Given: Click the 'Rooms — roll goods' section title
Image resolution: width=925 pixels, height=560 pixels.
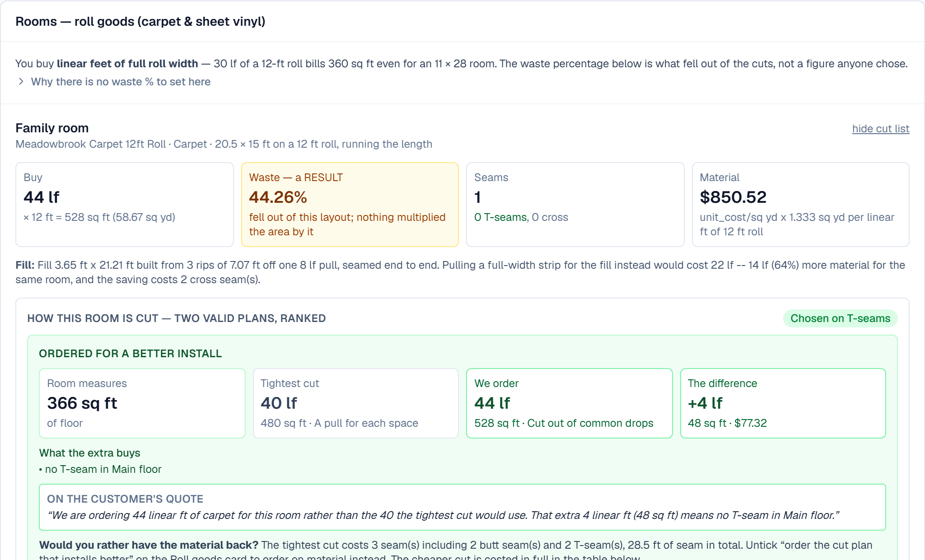Looking at the screenshot, I should [x=140, y=22].
